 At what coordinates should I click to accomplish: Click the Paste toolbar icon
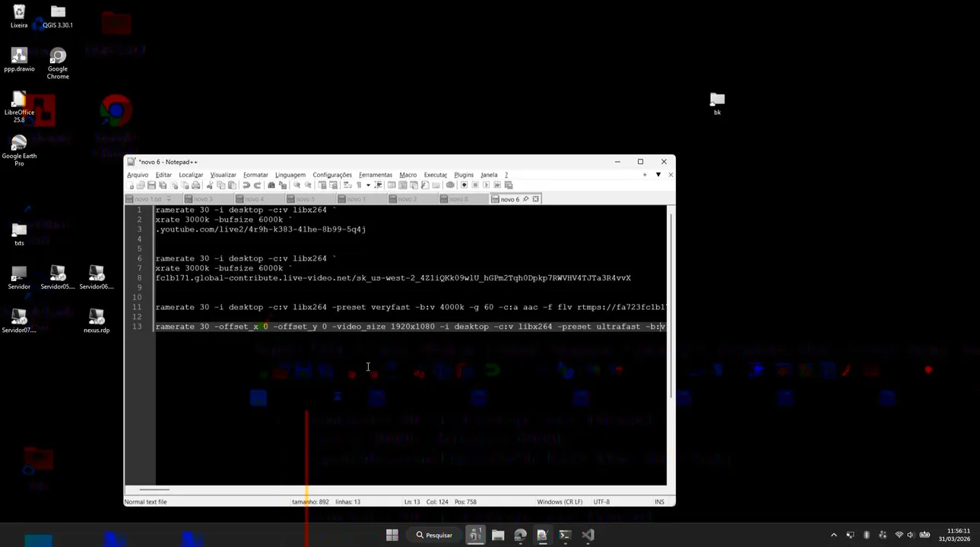pyautogui.click(x=232, y=185)
